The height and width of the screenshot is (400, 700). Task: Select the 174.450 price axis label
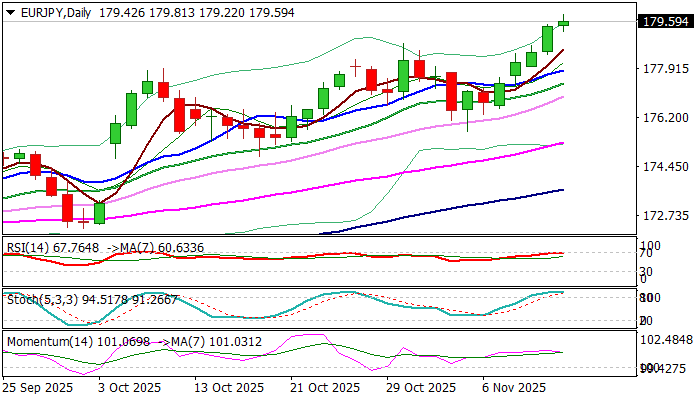pyautogui.click(x=667, y=167)
